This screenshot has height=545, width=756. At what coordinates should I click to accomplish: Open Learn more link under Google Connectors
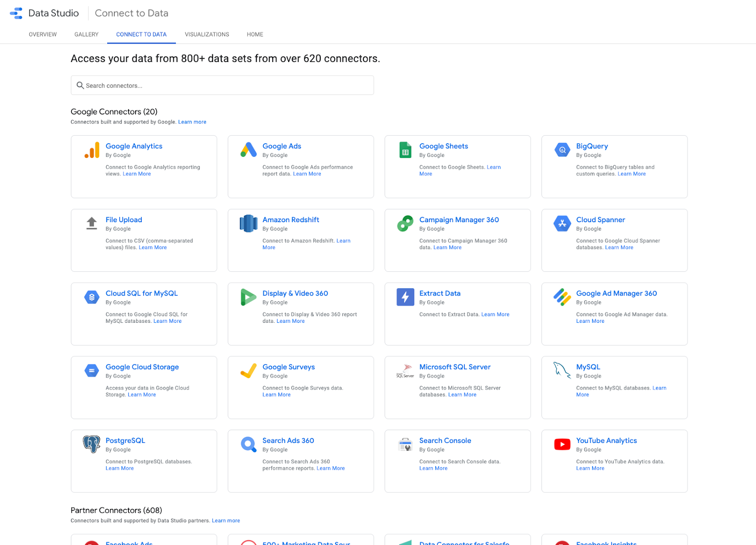192,122
